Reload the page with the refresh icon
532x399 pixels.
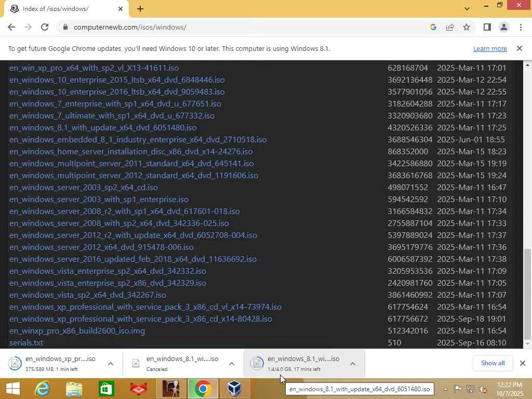(x=45, y=27)
